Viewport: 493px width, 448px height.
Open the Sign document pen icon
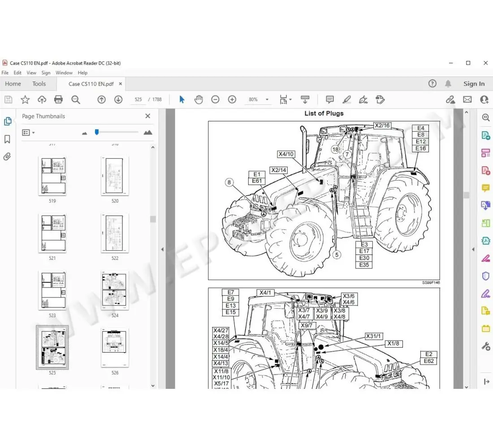[363, 99]
